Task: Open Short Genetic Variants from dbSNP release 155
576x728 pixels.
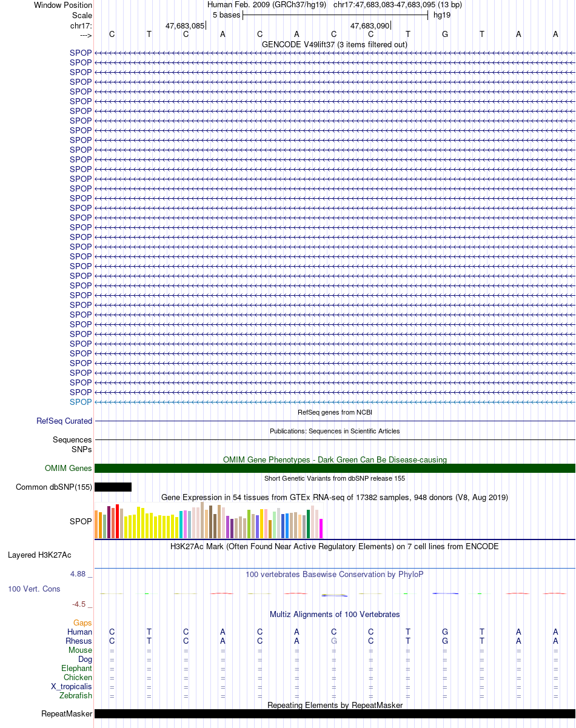Action: tap(335, 478)
